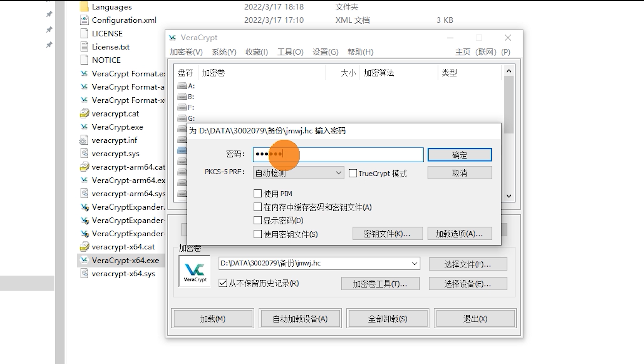This screenshot has height=364, width=644.
Task: Open the PKCS-5 PRF 自动检测 dropdown
Action: coord(298,173)
